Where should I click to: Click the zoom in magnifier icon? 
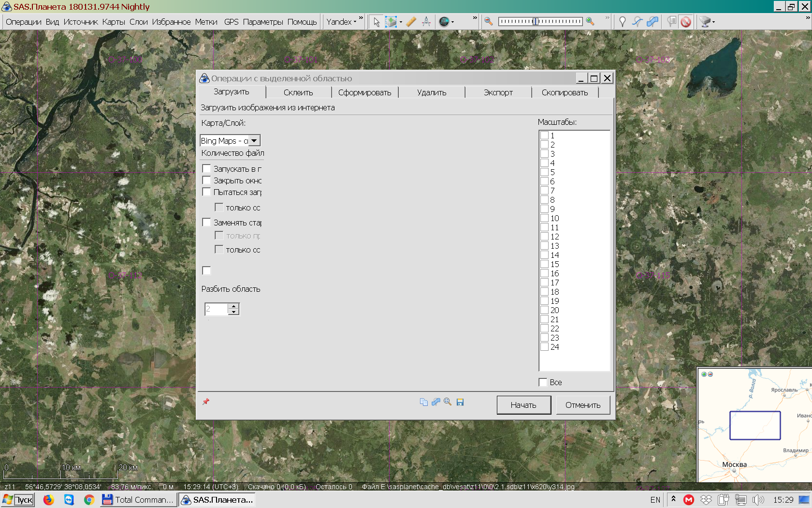[x=590, y=22]
